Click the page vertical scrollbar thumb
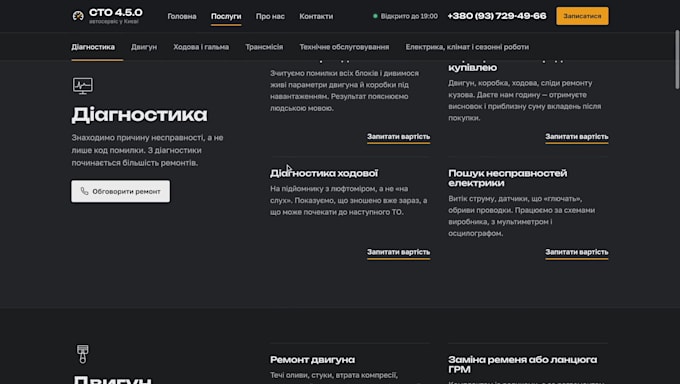This screenshot has height=384, width=680. pos(677,59)
